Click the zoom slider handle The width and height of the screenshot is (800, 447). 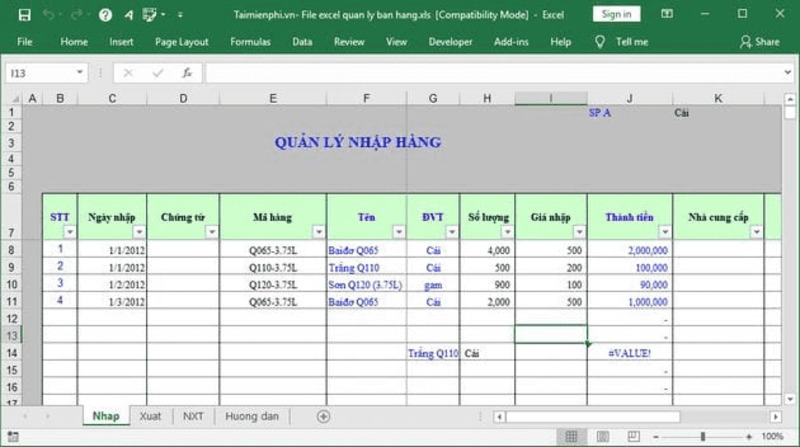click(703, 437)
